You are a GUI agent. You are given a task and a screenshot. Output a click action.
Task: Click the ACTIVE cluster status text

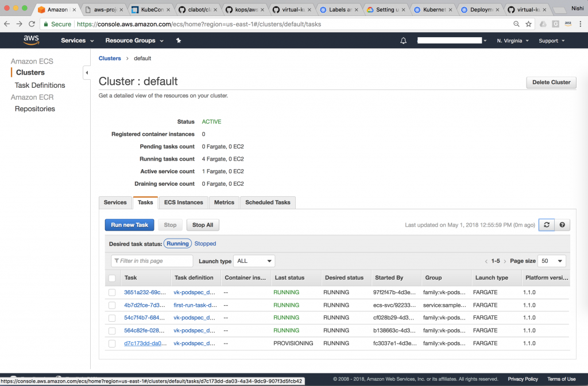[211, 122]
